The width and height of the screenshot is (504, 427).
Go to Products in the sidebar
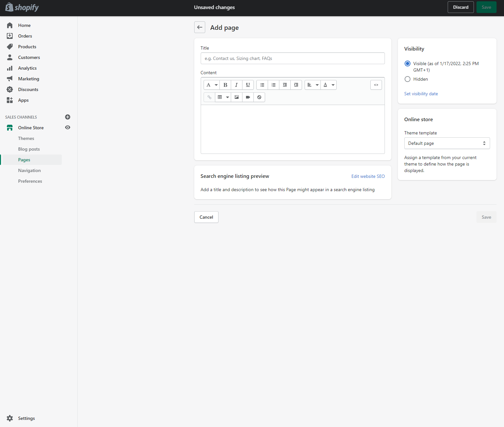27,47
